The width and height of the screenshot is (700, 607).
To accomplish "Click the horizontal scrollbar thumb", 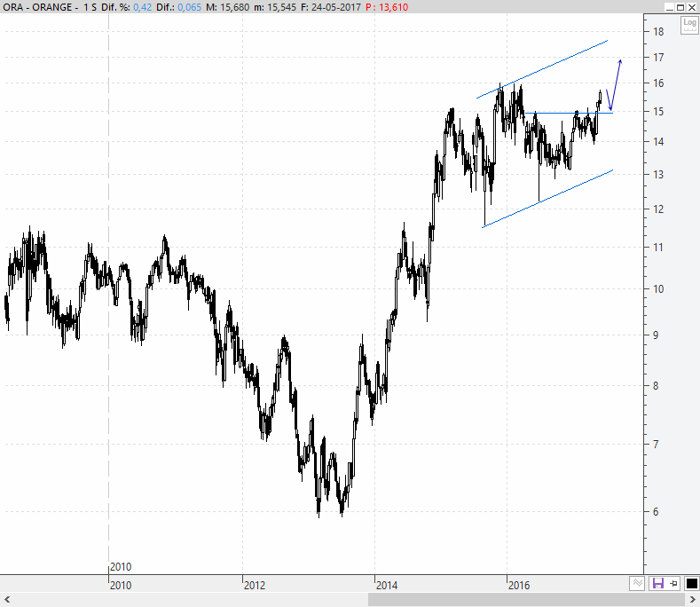I will click(526, 599).
